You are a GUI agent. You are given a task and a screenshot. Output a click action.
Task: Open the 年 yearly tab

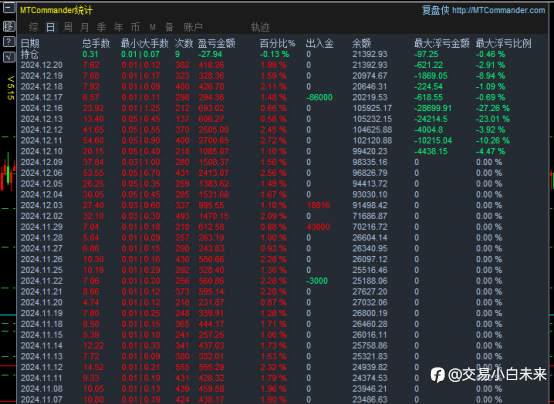point(119,27)
